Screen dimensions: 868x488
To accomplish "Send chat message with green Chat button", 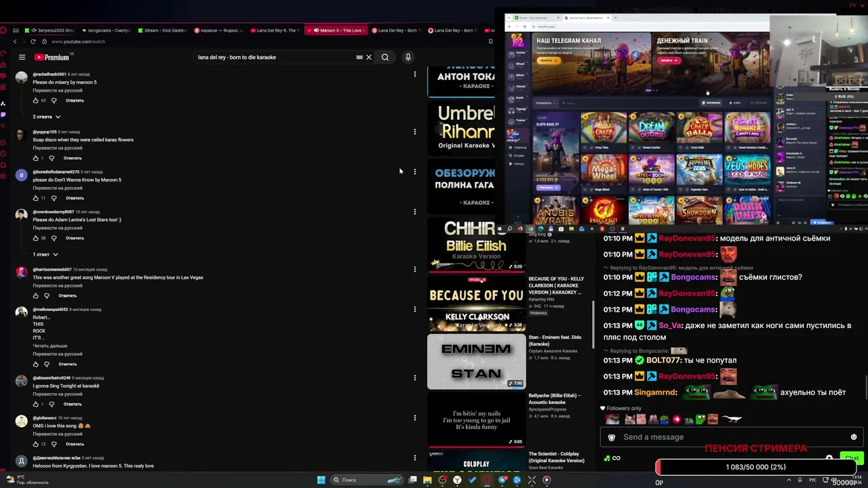I will [x=852, y=458].
